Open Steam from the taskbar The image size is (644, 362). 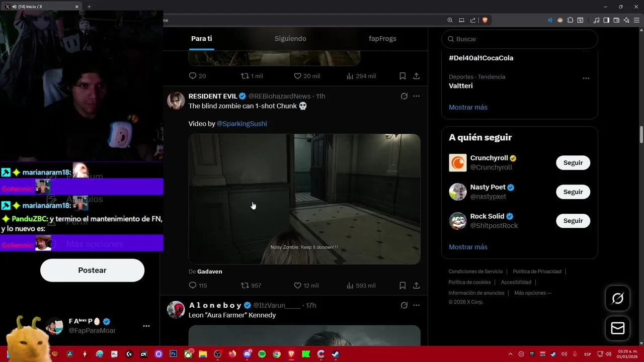pyautogui.click(x=336, y=354)
